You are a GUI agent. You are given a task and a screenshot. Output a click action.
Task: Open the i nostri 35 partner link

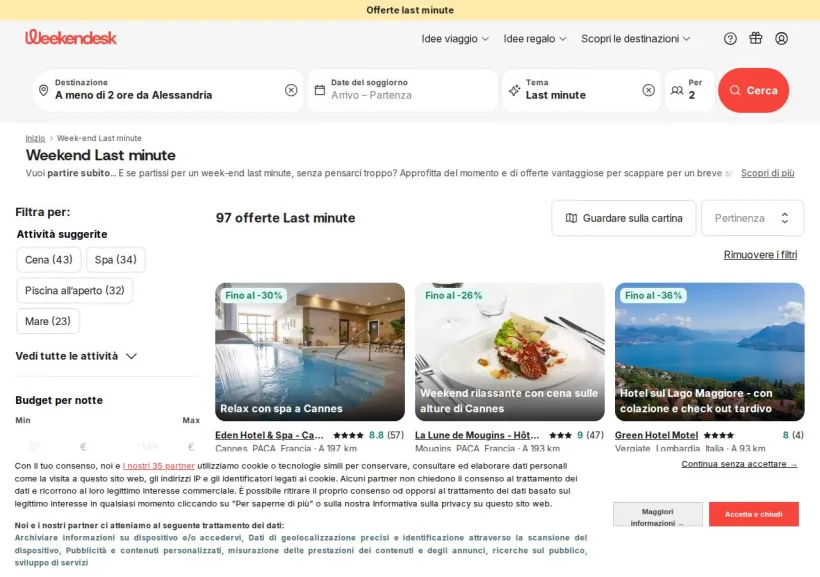click(x=158, y=466)
